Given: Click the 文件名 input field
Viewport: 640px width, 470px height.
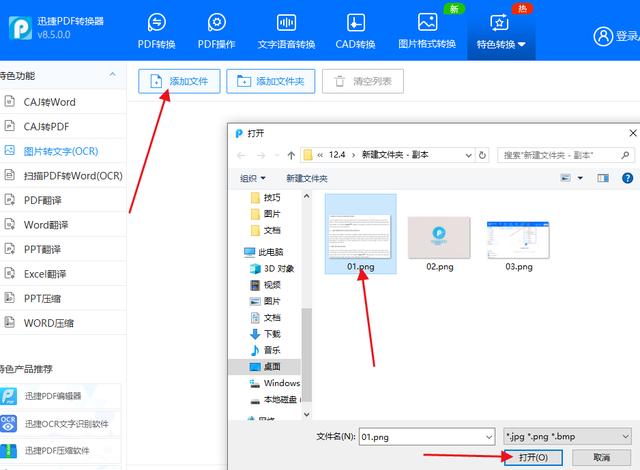Looking at the screenshot, I should click(422, 437).
